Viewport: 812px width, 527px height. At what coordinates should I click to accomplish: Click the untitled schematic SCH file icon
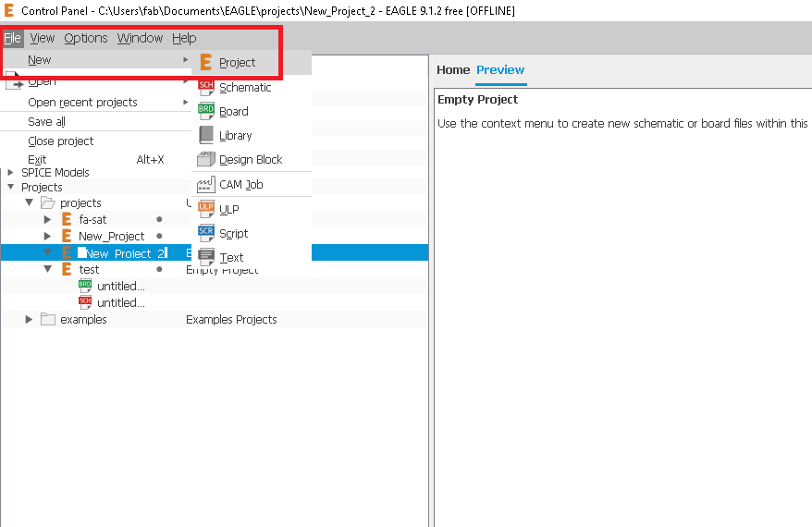point(85,302)
